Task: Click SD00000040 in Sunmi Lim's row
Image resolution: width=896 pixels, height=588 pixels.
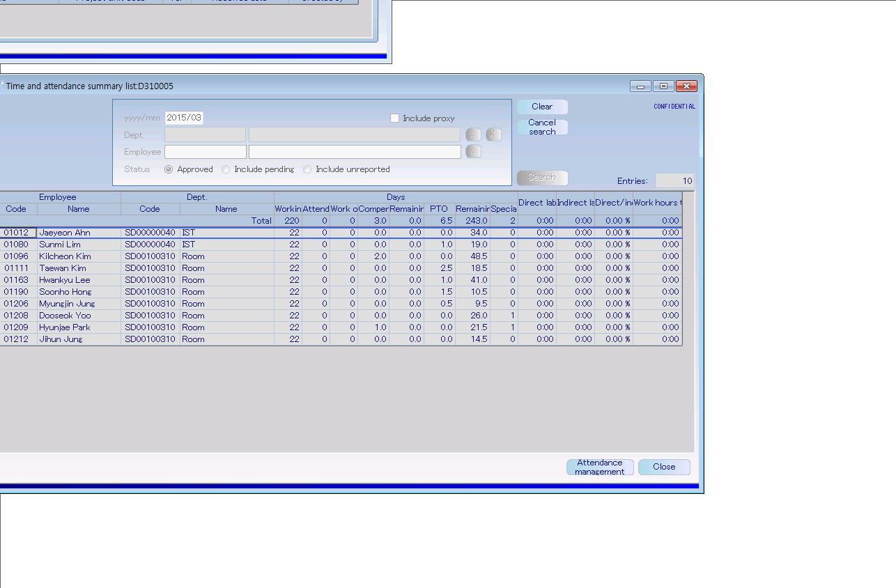Action: [150, 245]
